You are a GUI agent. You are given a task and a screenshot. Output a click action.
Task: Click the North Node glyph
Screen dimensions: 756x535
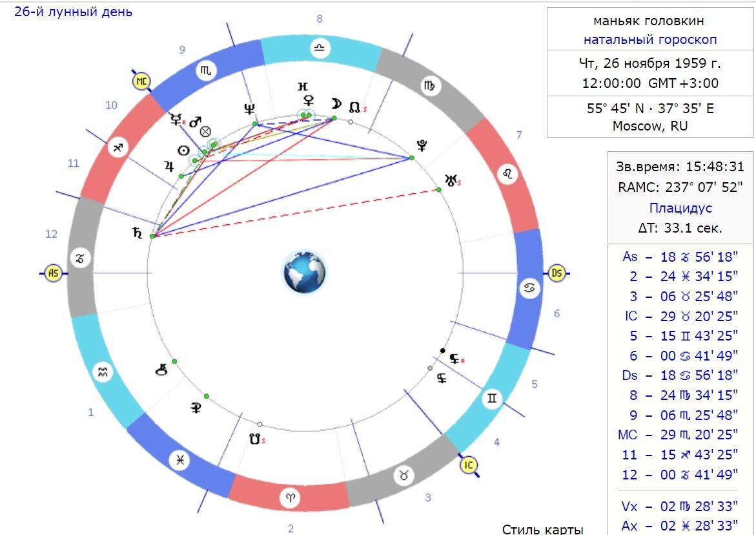354,107
